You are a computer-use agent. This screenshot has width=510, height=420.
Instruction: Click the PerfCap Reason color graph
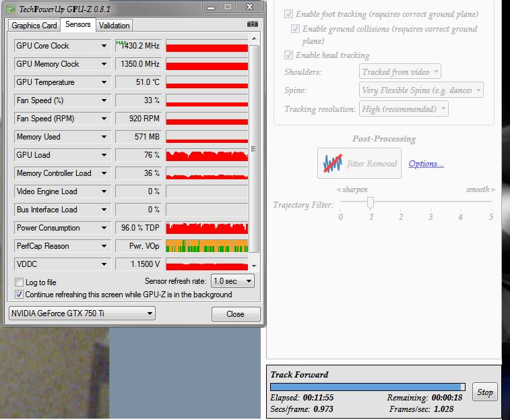tap(207, 246)
